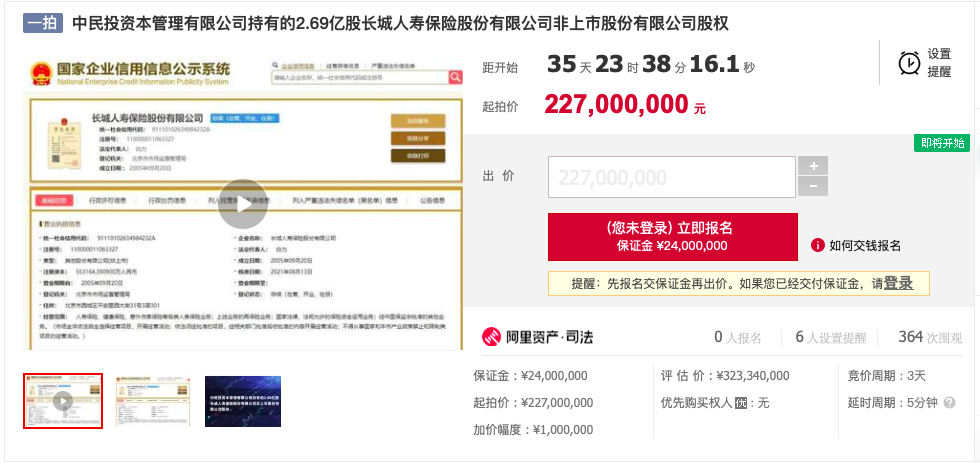The height and width of the screenshot is (465, 980).
Task: Click the minus button to decrease bid
Action: click(x=813, y=186)
